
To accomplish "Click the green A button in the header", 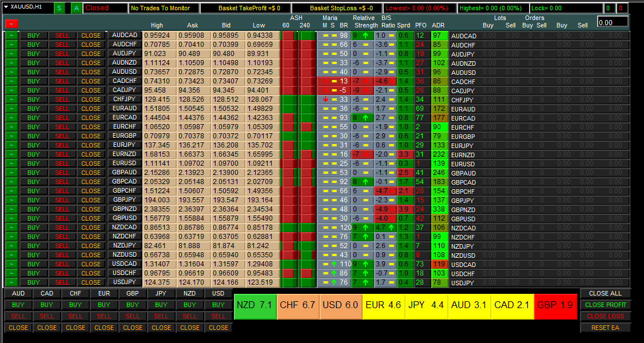I will [77, 8].
